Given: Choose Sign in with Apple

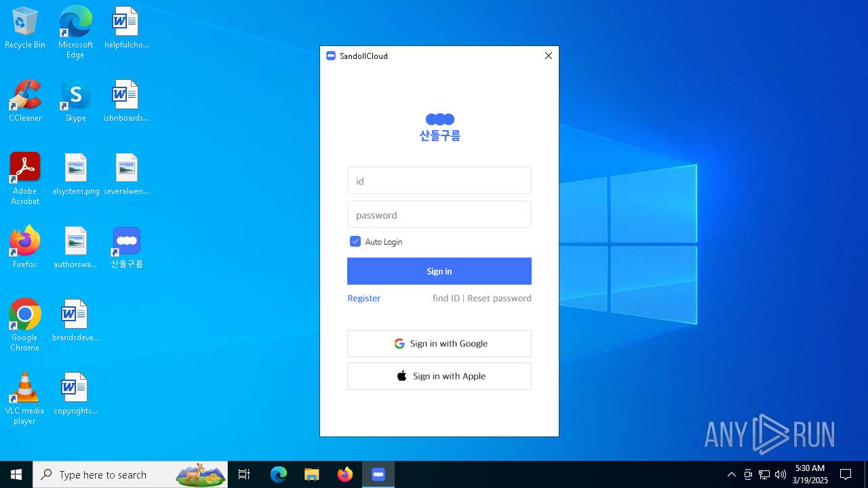Looking at the screenshot, I should point(439,376).
